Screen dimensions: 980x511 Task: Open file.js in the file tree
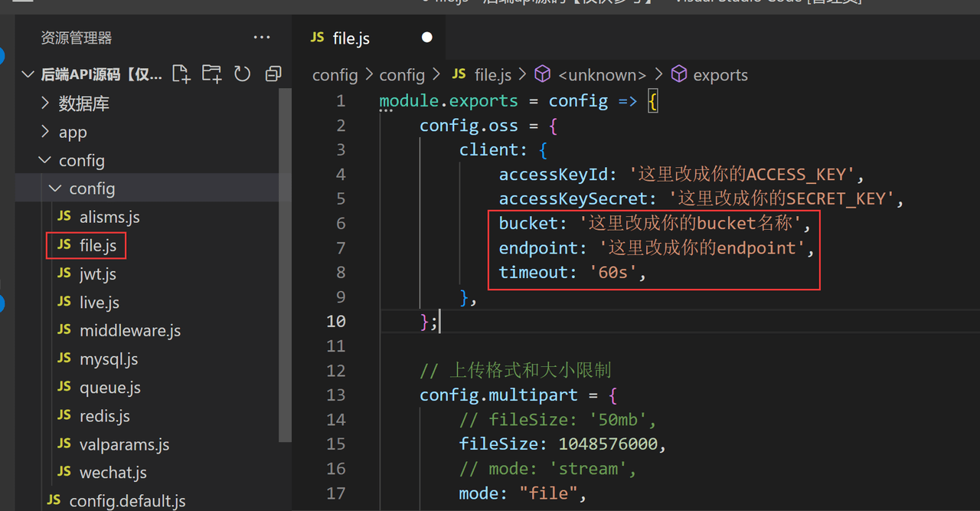click(97, 245)
